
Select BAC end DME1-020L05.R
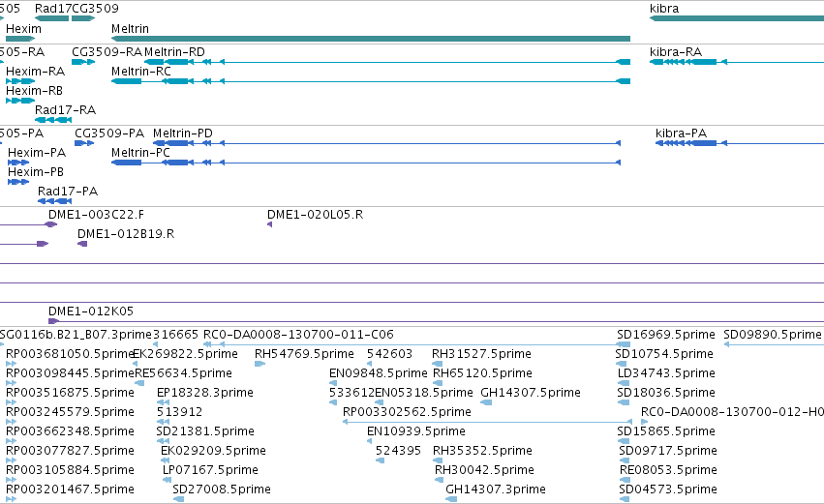[315, 215]
